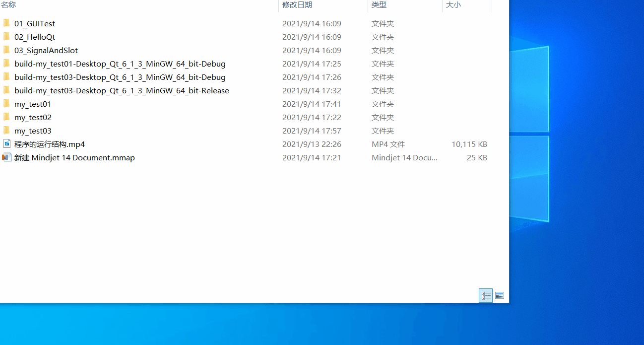
Task: Select the build-my_test01 Debug folder name
Action: point(120,64)
